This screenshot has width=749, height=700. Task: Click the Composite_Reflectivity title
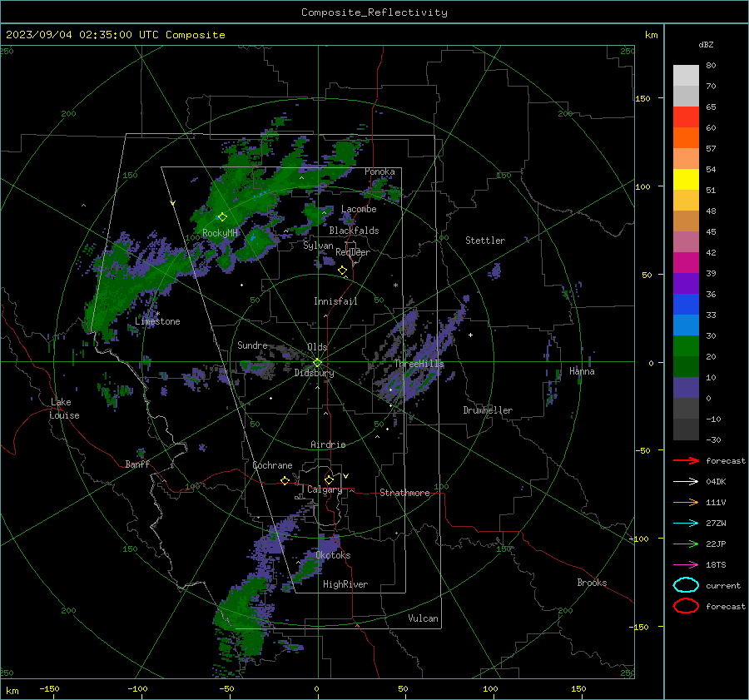tap(374, 12)
